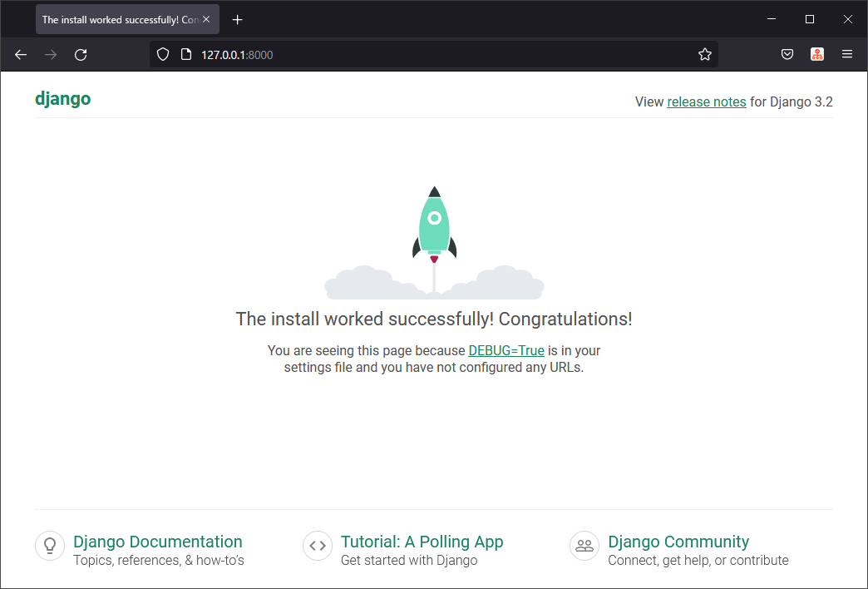Follow the DEBUG=True link
This screenshot has height=589, width=868.
[x=506, y=351]
